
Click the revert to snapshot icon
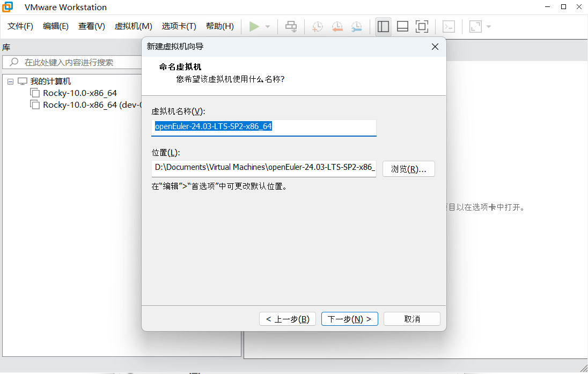(337, 27)
